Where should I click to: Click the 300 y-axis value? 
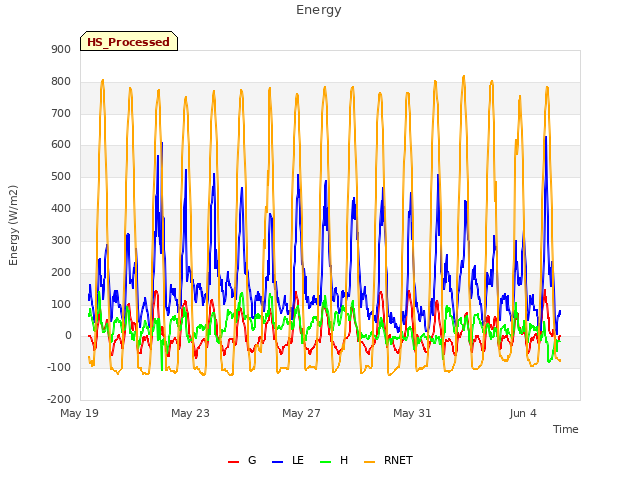click(61, 240)
